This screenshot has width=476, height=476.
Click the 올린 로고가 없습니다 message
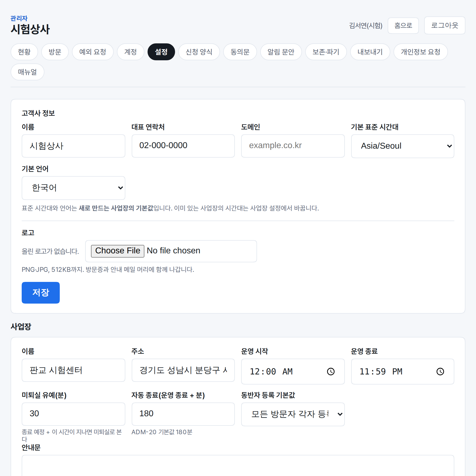[50, 251]
